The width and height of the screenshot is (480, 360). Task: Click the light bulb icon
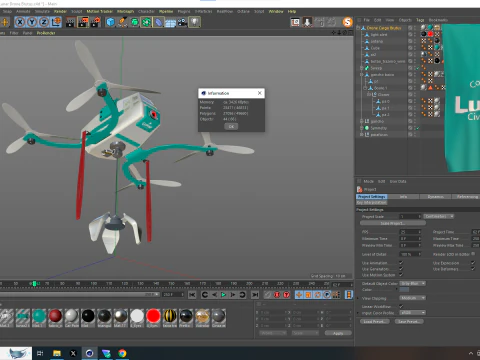tap(194, 22)
